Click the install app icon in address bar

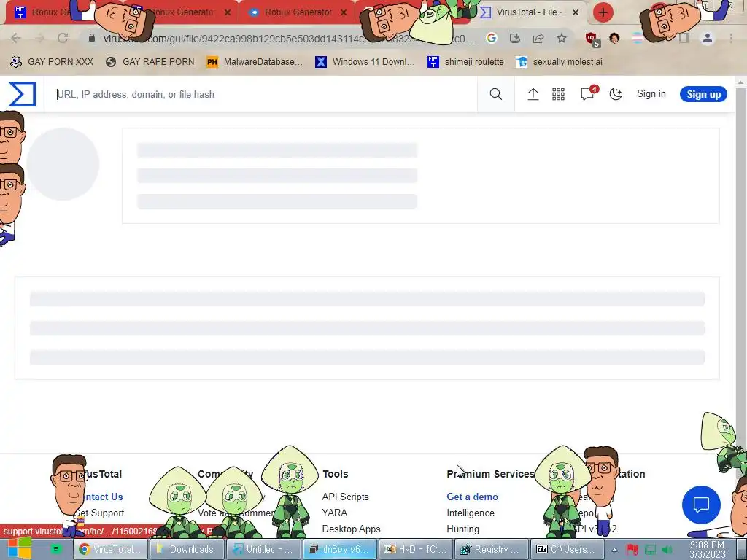point(514,38)
